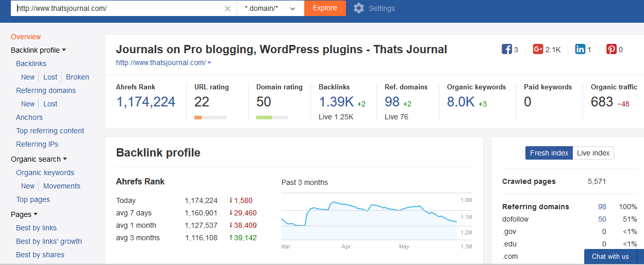644x265 pixels.
Task: Open New under Organic keywords
Action: tap(28, 186)
